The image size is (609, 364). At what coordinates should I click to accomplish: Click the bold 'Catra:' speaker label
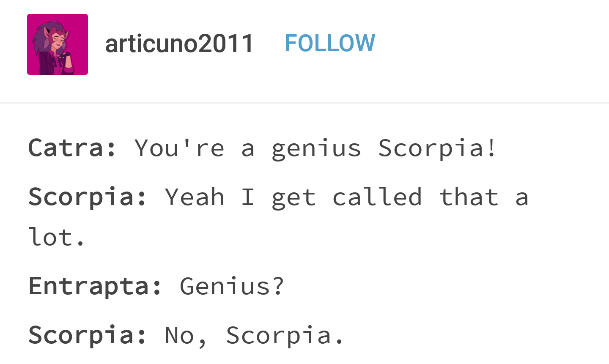(72, 148)
